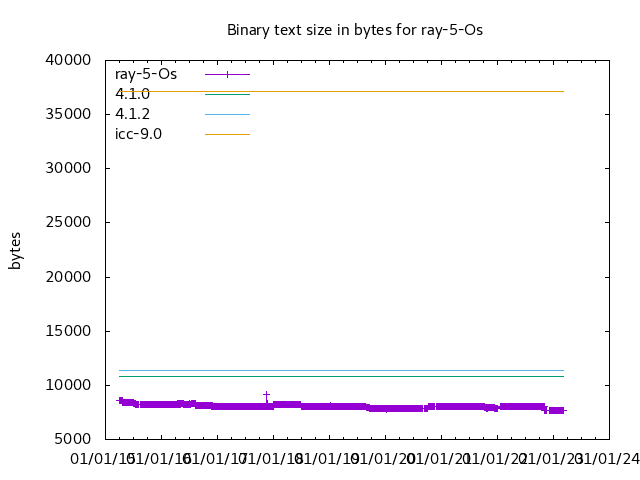Click the horizontal line near 37000 bytes

(x=400, y=91)
